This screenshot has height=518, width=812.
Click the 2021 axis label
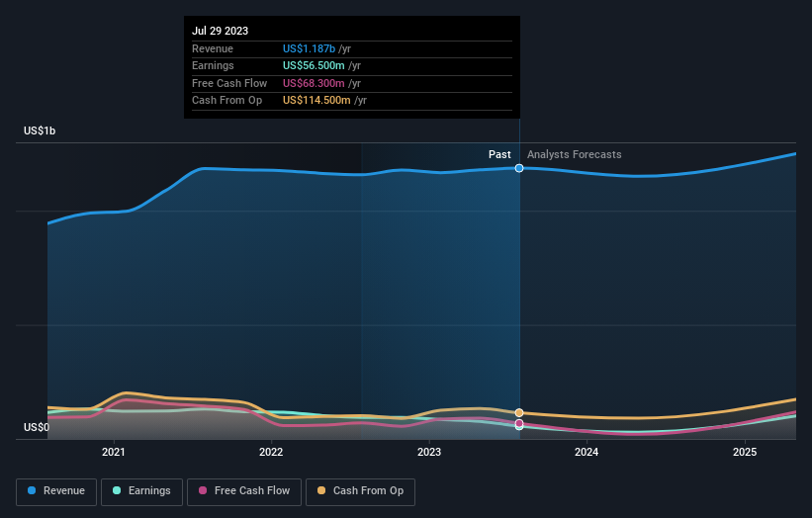[x=113, y=453]
